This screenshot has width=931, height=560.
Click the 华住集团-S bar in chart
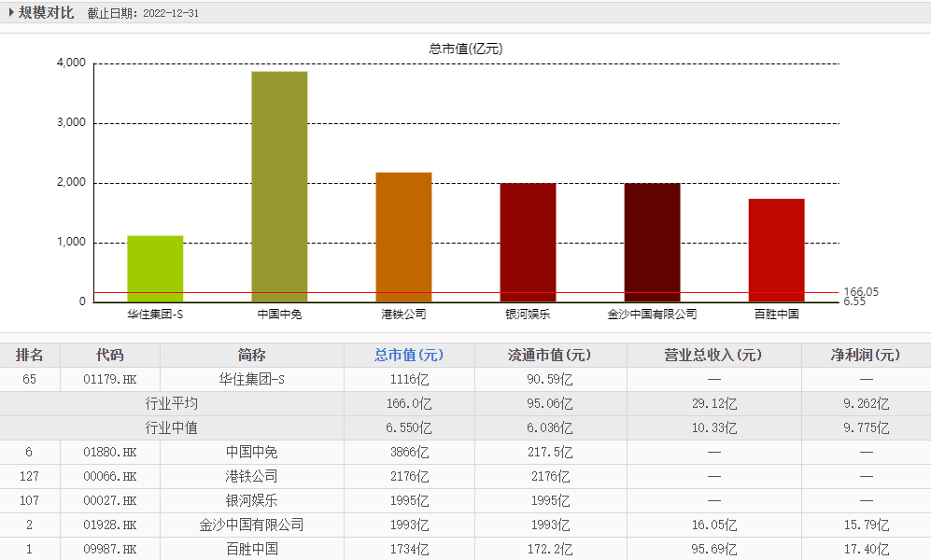click(155, 269)
